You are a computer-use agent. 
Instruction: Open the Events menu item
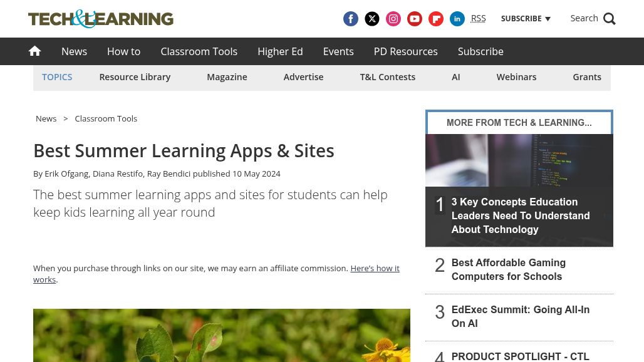click(338, 51)
